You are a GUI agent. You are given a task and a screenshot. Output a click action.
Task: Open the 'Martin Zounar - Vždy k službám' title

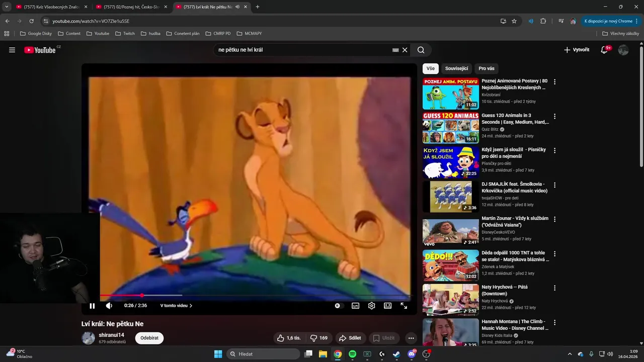coord(515,222)
